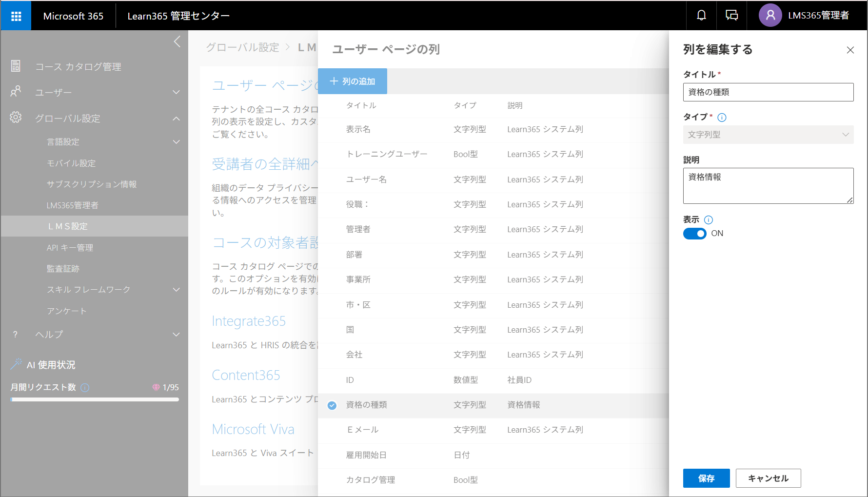Click the info icon next to 表示 label
The image size is (868, 497).
[x=709, y=220]
